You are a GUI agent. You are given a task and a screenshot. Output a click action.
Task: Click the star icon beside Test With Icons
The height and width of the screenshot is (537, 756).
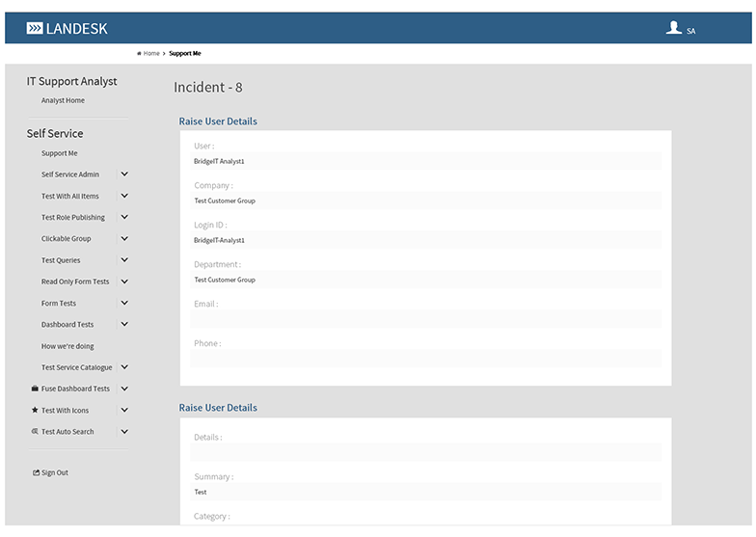tap(35, 411)
